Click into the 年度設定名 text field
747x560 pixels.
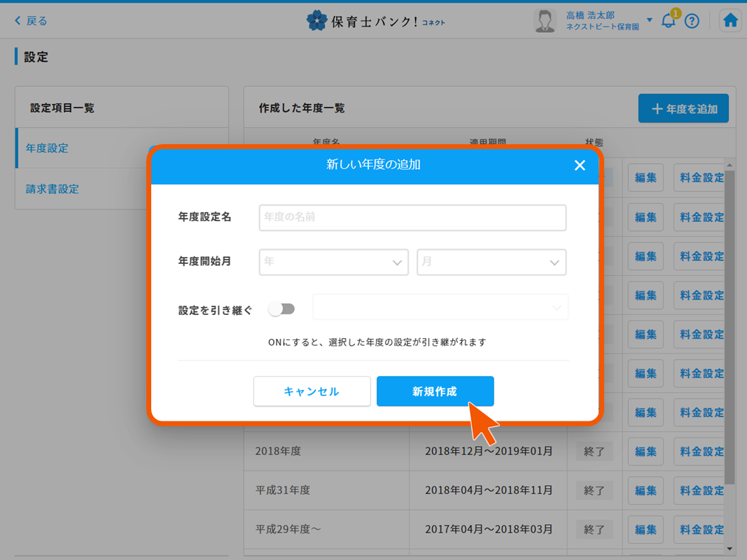412,218
